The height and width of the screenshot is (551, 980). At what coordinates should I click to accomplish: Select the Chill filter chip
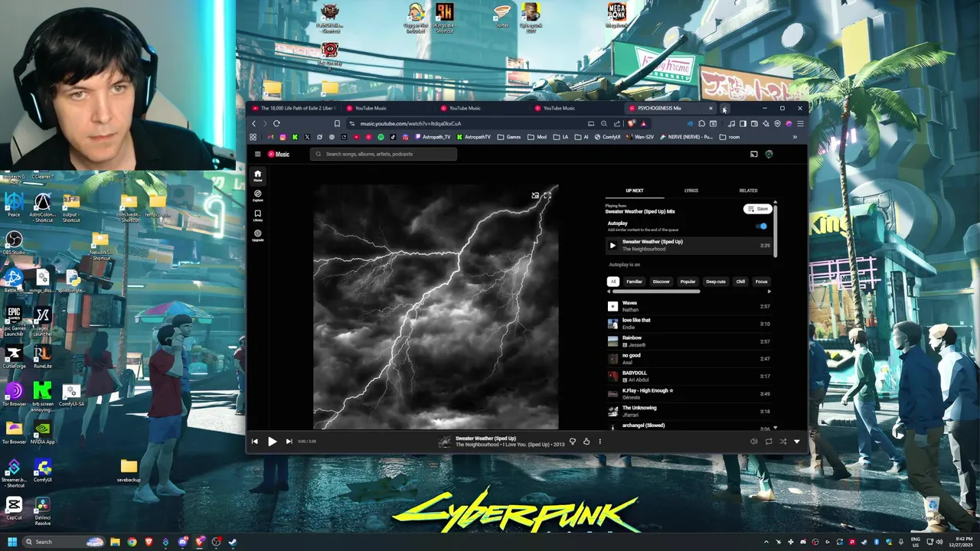coord(740,282)
